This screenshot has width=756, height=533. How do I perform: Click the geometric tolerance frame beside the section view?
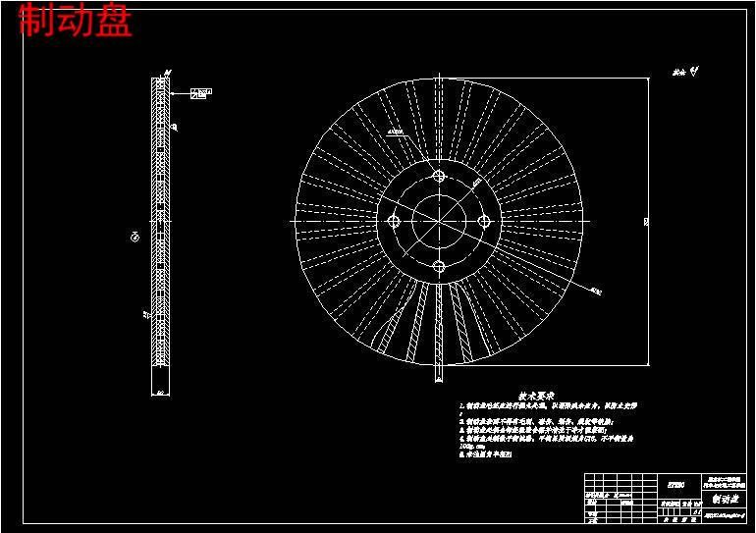coord(201,93)
